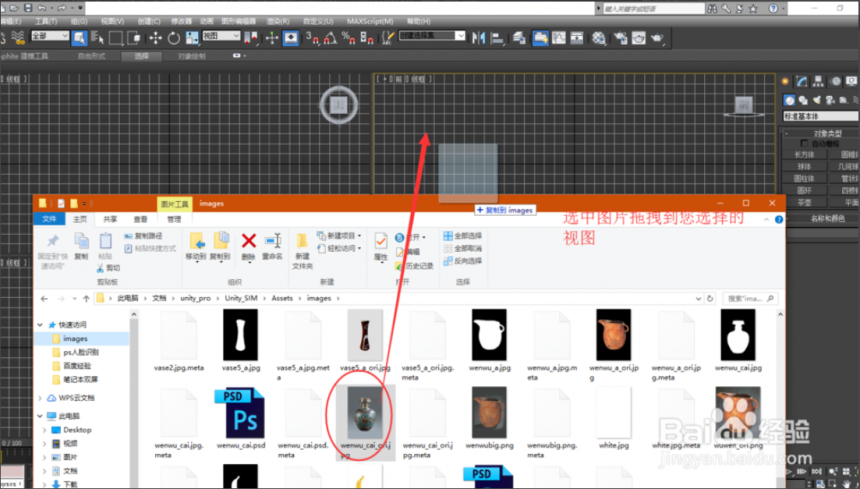This screenshot has width=860, height=489.
Task: Expand the Desktop node under 此电脑
Action: click(45, 430)
